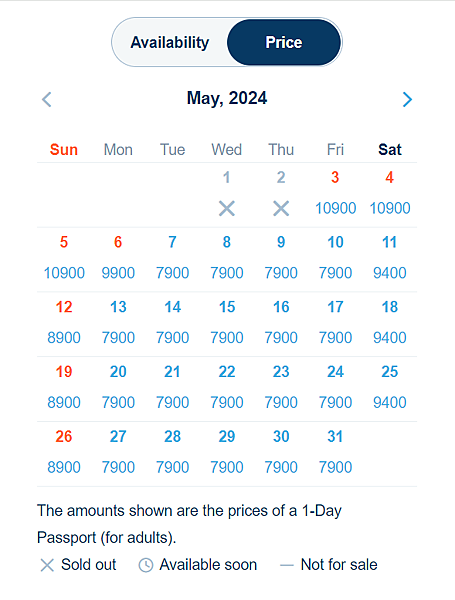
Task: Choose Saturday May 4 date
Action: 390,194
